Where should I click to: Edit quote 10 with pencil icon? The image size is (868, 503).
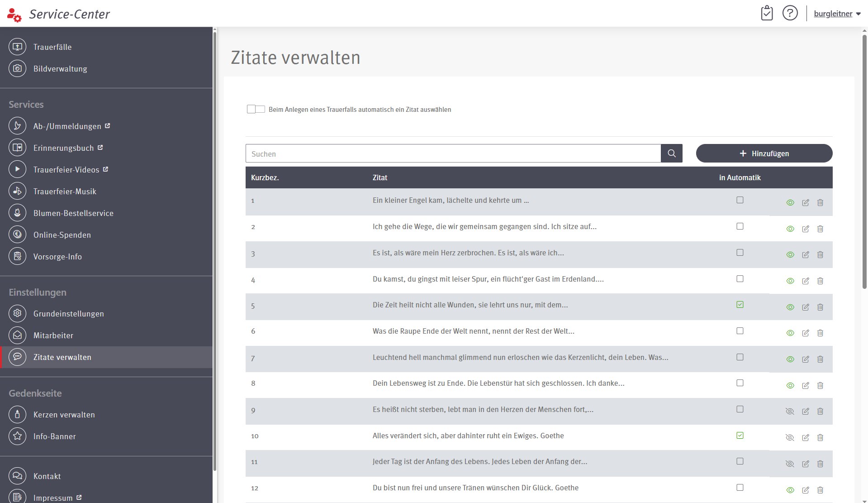(806, 437)
